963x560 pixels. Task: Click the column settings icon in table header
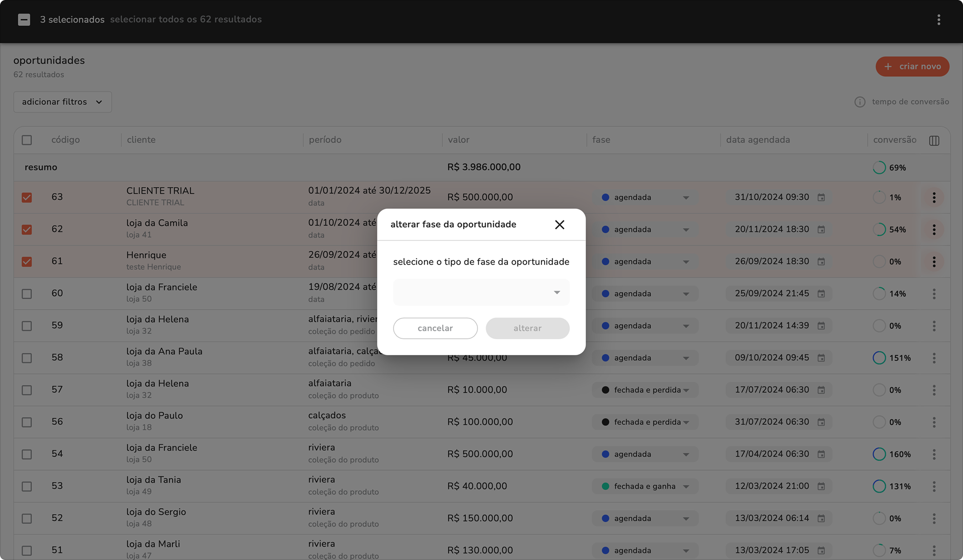click(x=934, y=140)
